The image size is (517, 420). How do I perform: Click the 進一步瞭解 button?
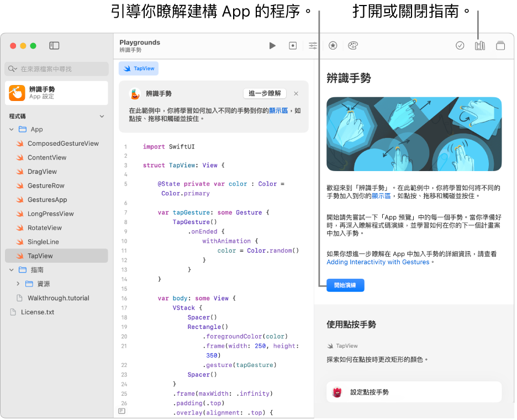coord(265,94)
